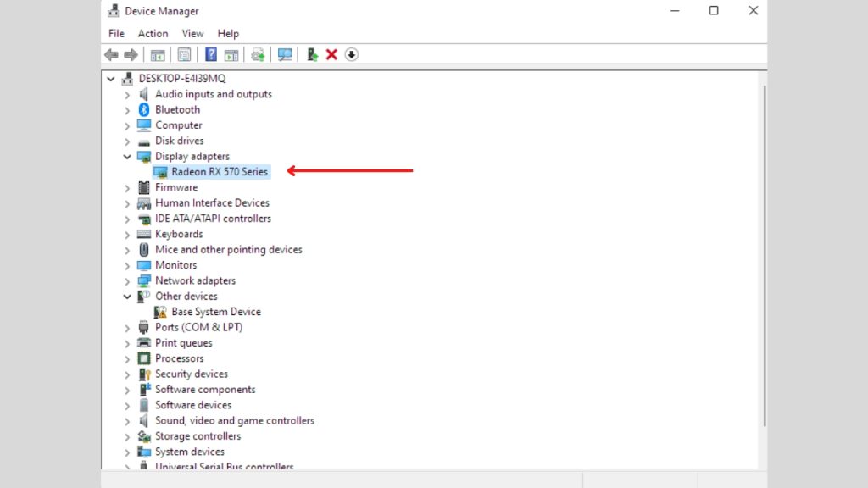
Task: Click the Enable device toolbar icon
Action: point(312,55)
